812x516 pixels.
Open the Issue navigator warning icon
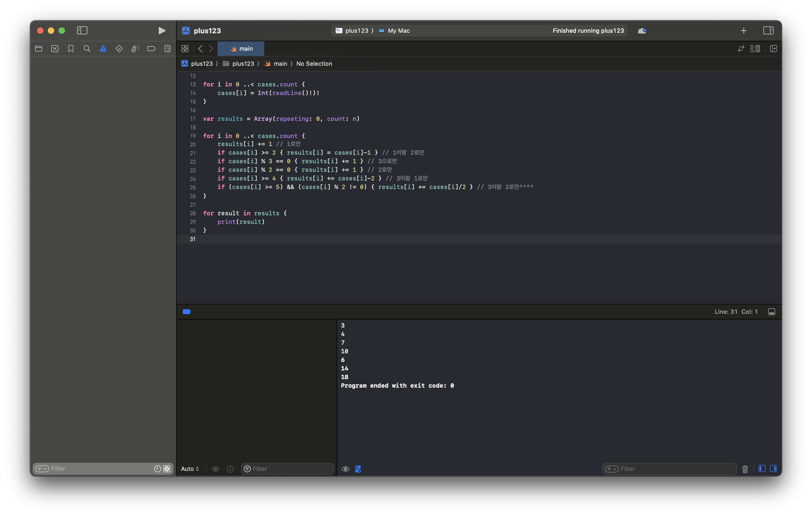coord(103,49)
